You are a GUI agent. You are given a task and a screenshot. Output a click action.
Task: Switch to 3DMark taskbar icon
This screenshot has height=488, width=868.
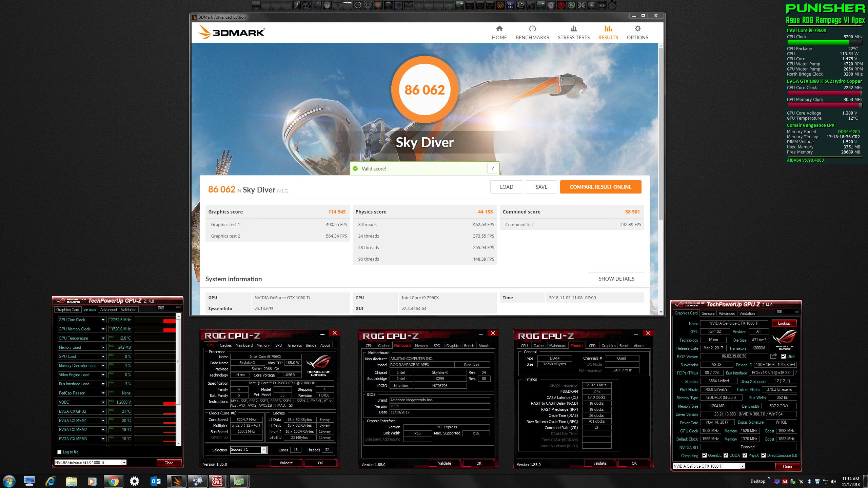click(176, 481)
